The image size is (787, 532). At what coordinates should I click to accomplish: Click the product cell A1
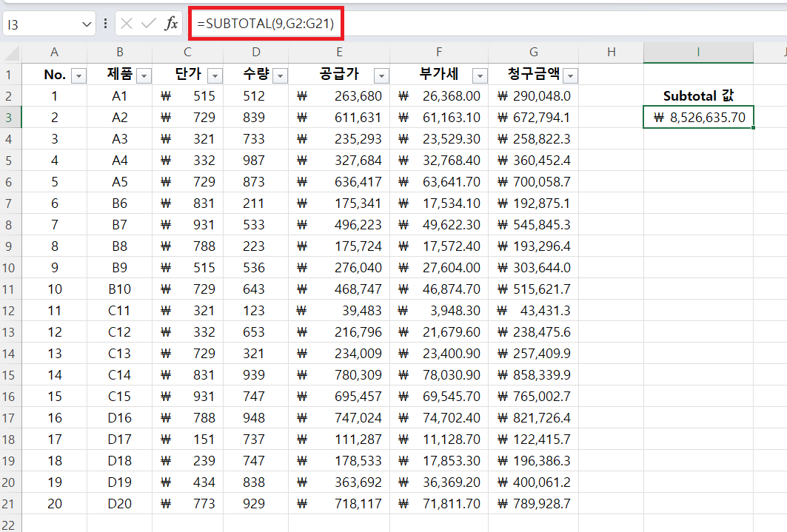tap(119, 95)
